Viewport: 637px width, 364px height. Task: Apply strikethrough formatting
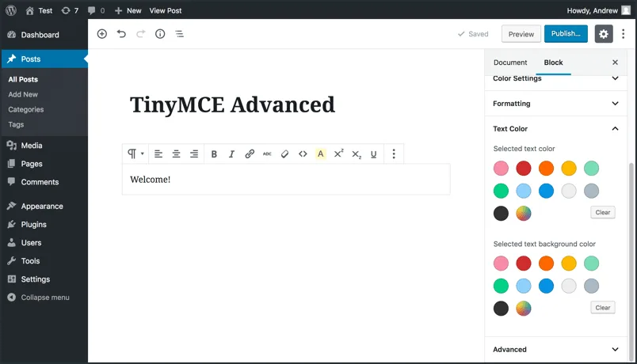(x=267, y=154)
